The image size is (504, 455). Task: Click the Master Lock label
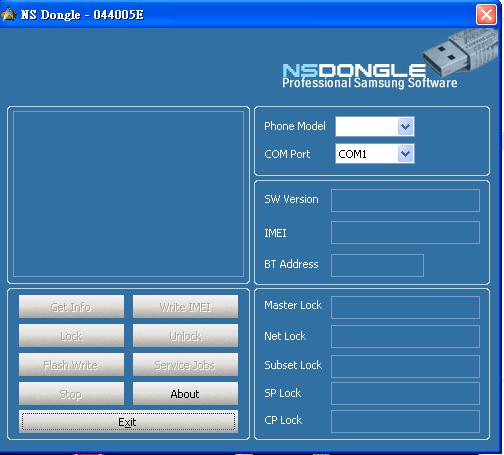tap(293, 305)
